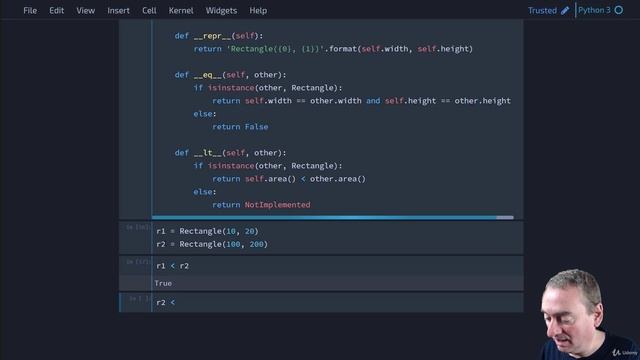Click the 'return False' line
The height and width of the screenshot is (360, 640).
click(x=240, y=127)
